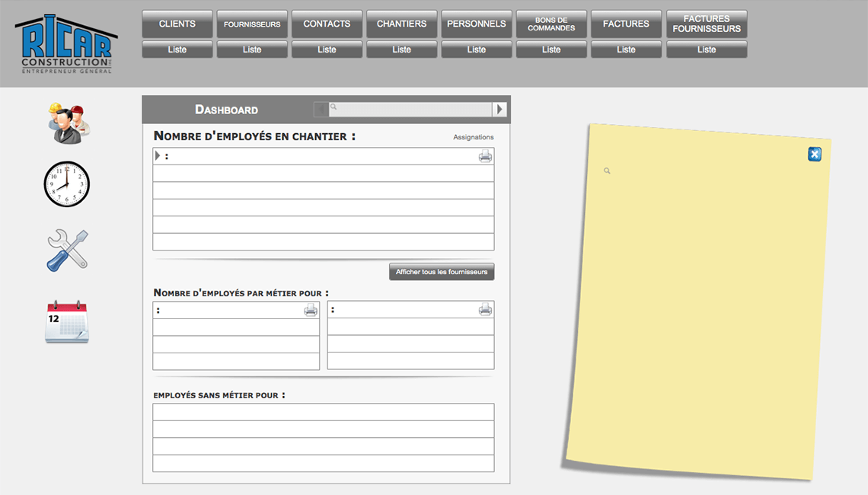This screenshot has width=868, height=495.
Task: Print the left employés par métier list
Action: [x=311, y=310]
